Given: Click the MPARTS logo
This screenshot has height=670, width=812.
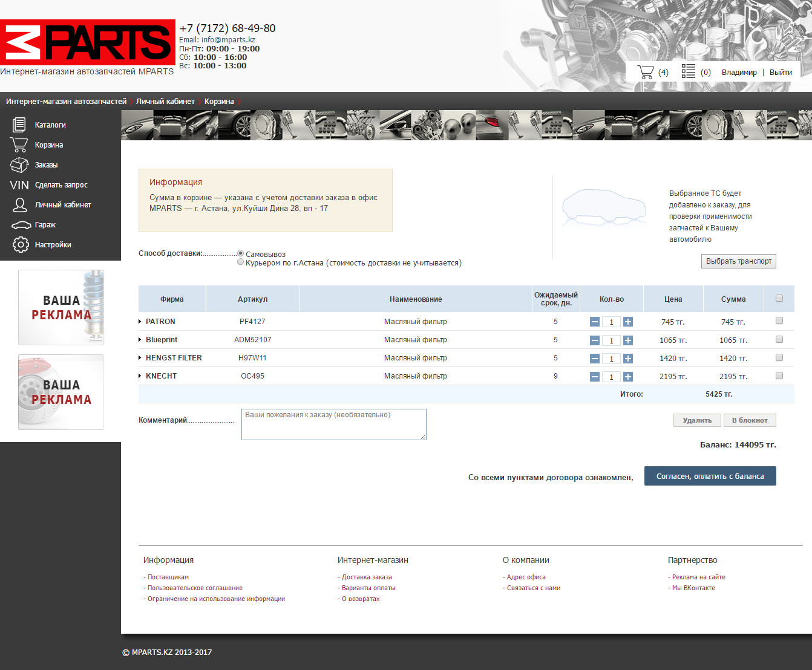Looking at the screenshot, I should [88, 42].
